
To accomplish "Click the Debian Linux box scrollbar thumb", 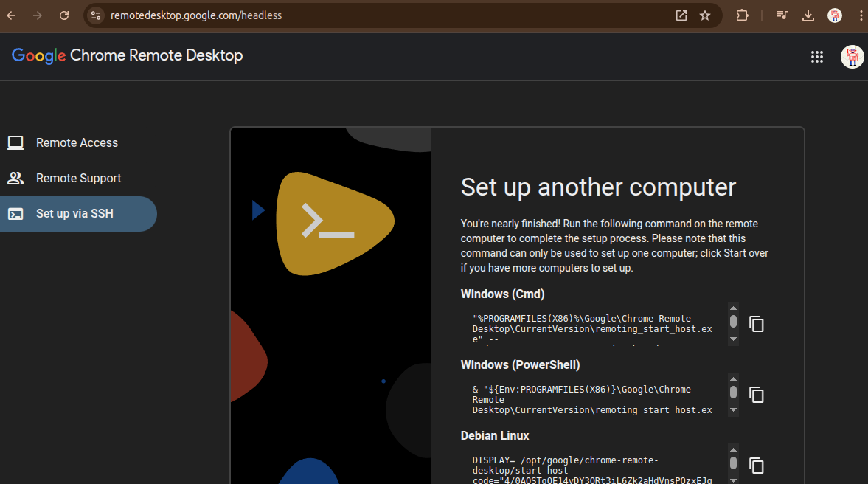I will point(734,463).
